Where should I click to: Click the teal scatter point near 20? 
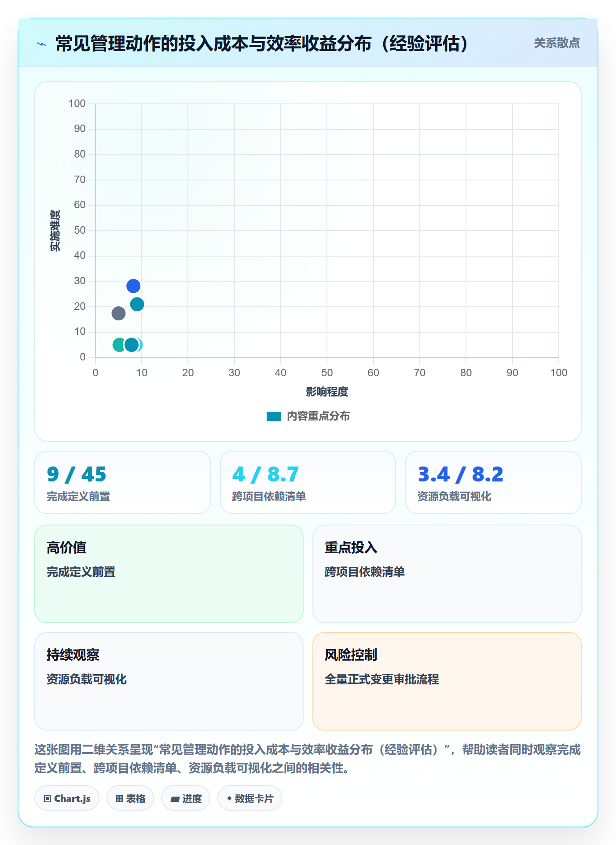(x=137, y=304)
